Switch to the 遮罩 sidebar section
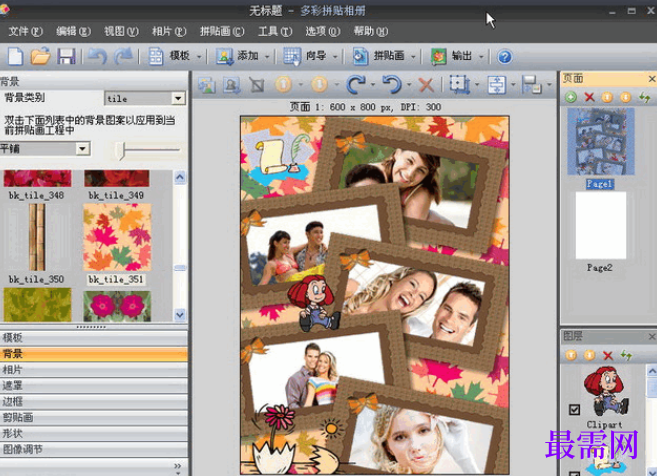The height and width of the screenshot is (476, 657). click(93, 385)
